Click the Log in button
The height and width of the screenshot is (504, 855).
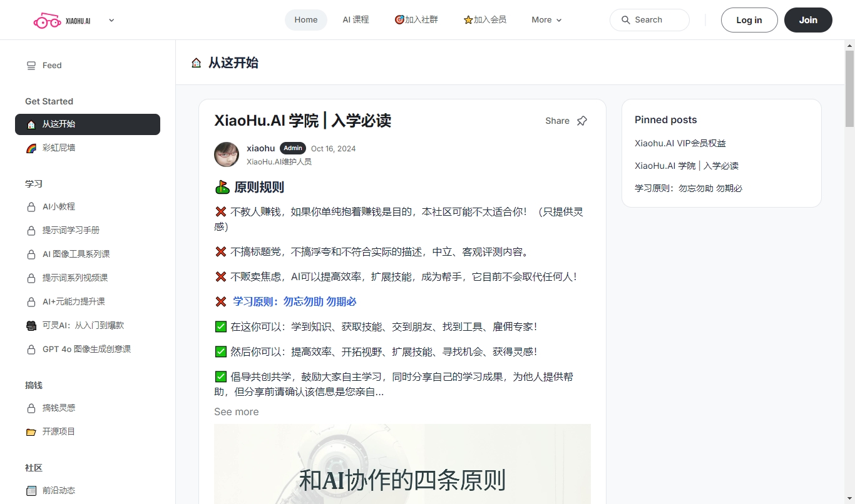tap(749, 20)
